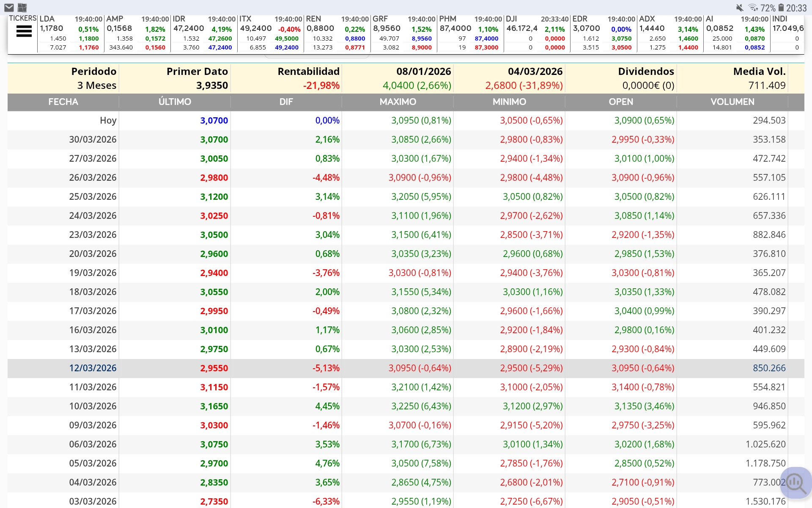The height and width of the screenshot is (508, 812).
Task: Change the period value '3 Meses'
Action: click(97, 86)
